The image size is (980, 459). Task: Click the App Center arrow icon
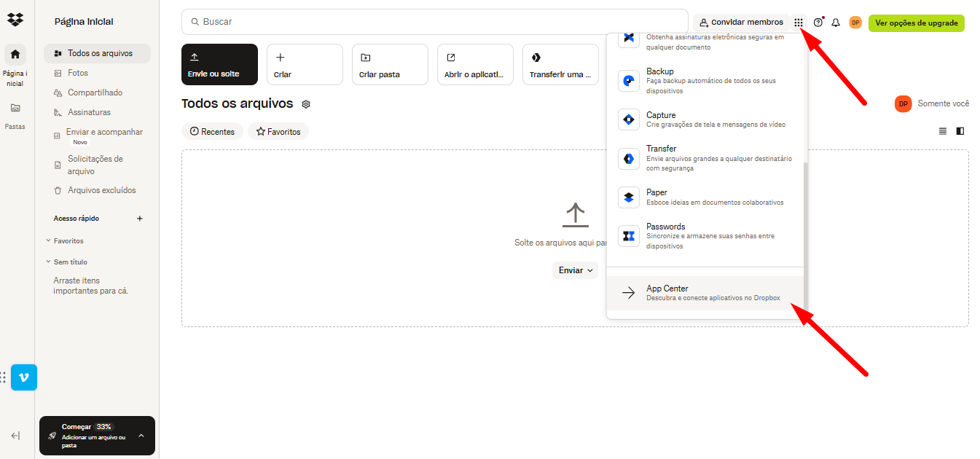tap(629, 293)
